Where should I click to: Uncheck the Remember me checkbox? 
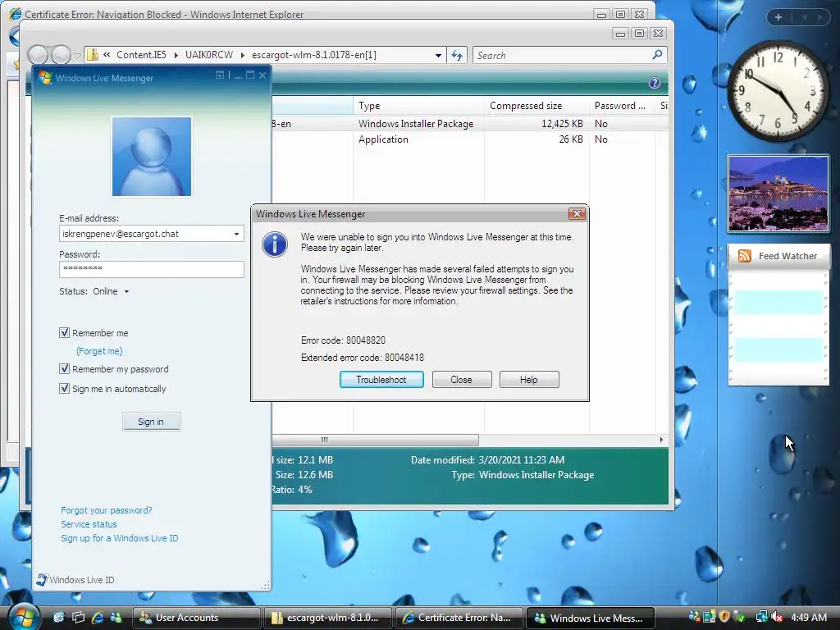(64, 333)
